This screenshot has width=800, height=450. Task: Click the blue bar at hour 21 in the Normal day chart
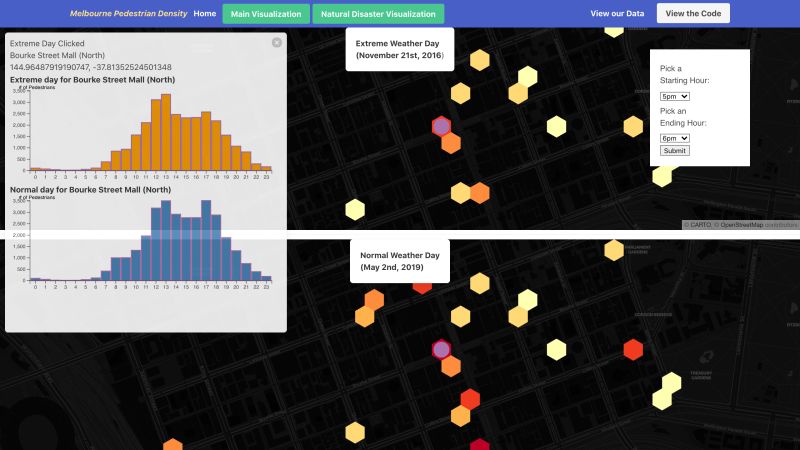tap(246, 272)
